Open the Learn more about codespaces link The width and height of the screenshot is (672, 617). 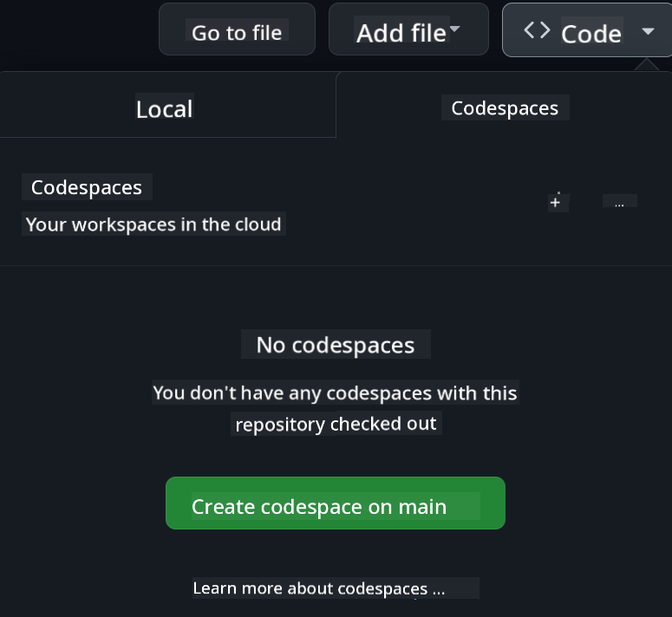tap(318, 588)
